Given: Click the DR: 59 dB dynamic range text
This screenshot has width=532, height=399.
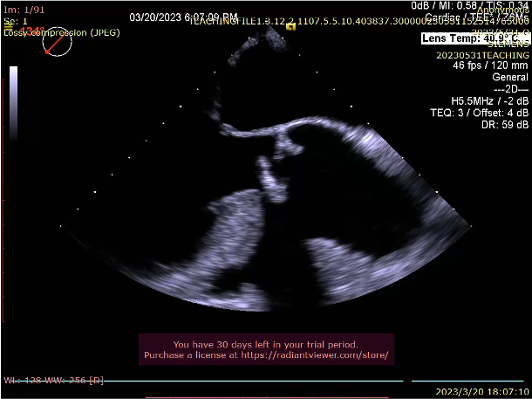Looking at the screenshot, I should 504,125.
